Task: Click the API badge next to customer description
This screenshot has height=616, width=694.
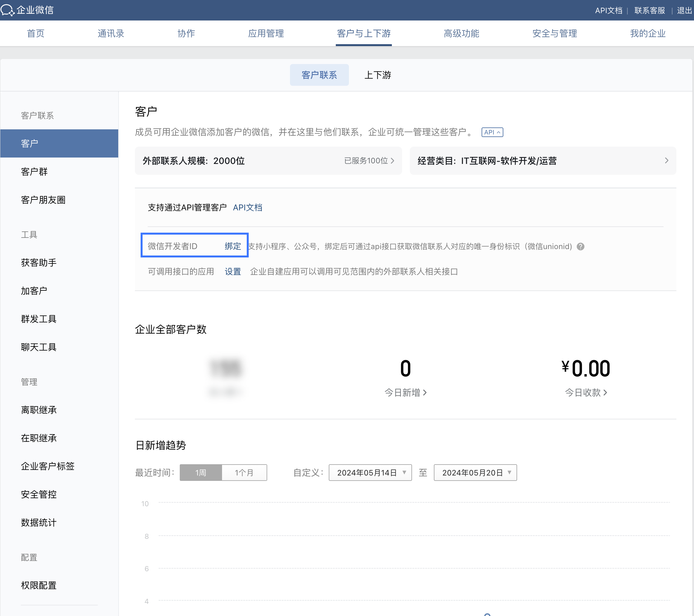Action: coord(492,132)
